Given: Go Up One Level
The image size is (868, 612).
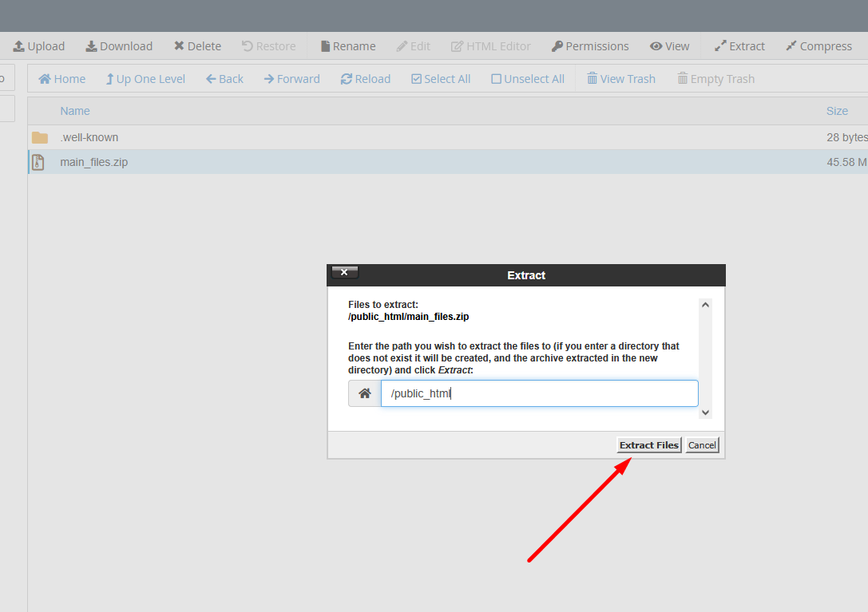Looking at the screenshot, I should point(145,79).
